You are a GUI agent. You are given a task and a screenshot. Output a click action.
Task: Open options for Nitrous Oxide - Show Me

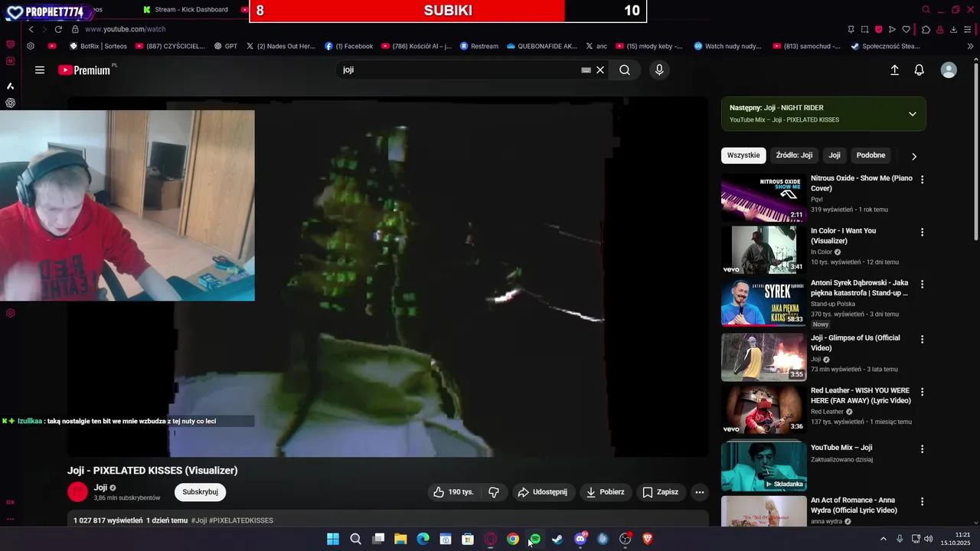coord(922,179)
